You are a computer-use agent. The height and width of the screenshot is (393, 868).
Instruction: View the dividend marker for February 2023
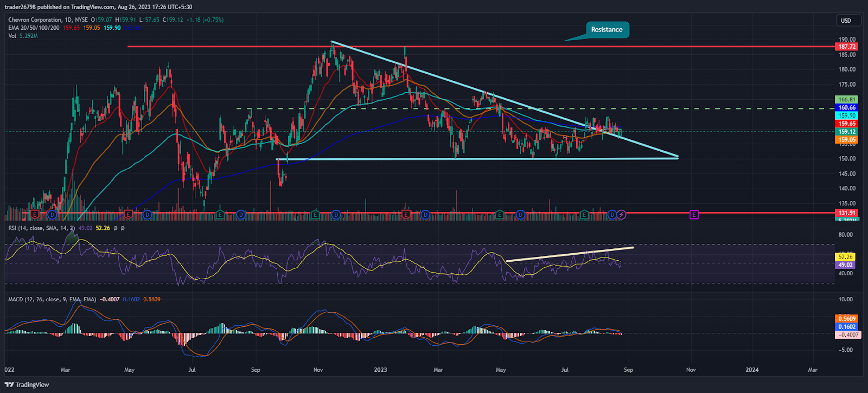(x=425, y=215)
